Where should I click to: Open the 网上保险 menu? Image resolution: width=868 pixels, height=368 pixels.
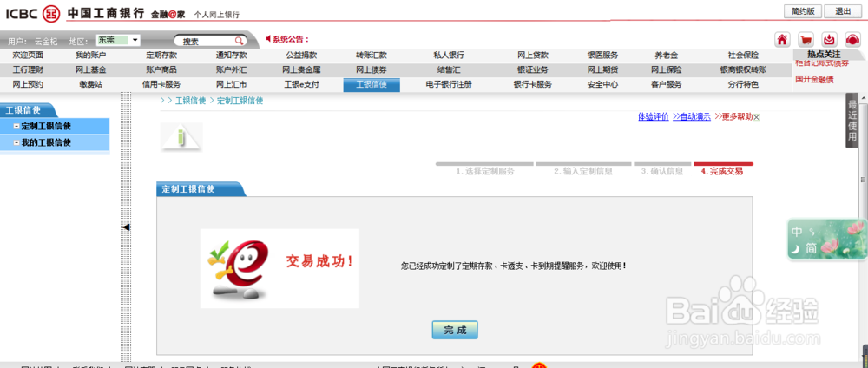tap(667, 69)
